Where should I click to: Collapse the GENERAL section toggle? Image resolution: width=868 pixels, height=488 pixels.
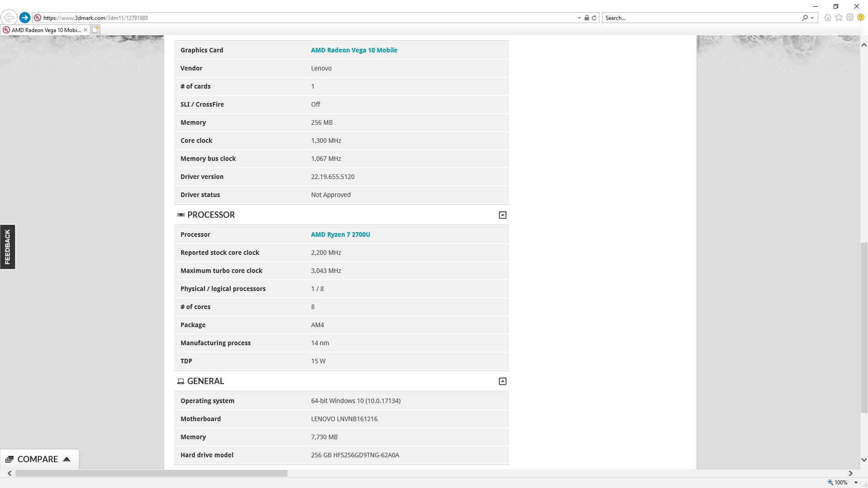coord(502,381)
